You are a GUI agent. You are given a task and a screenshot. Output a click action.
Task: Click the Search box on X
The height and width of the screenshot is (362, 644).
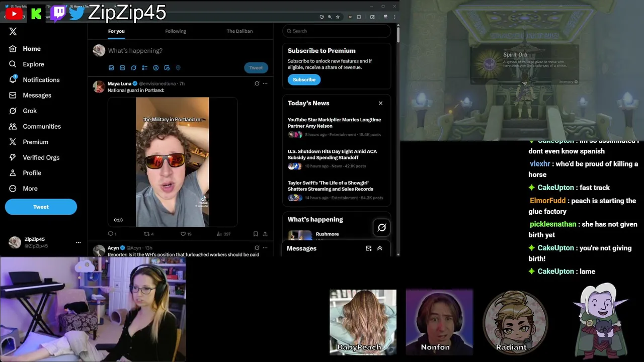point(337,31)
